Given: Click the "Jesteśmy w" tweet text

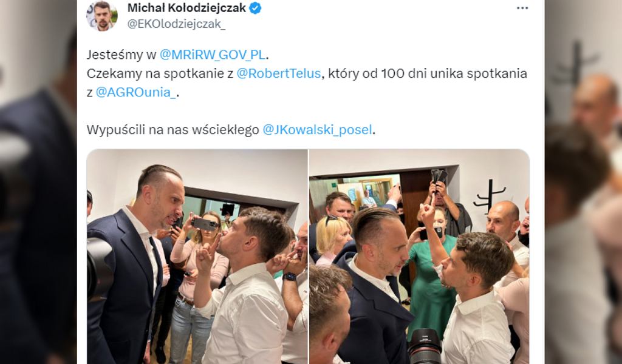Looking at the screenshot, I should [x=121, y=55].
